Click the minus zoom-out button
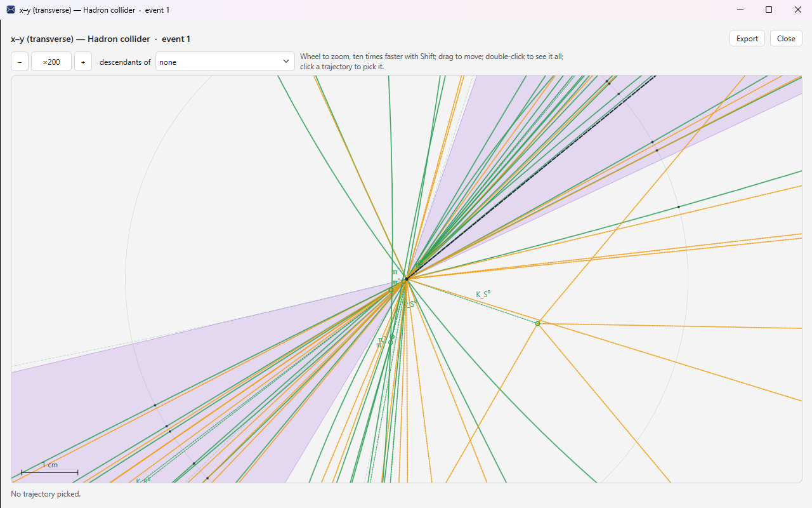The height and width of the screenshot is (508, 812). (x=20, y=62)
